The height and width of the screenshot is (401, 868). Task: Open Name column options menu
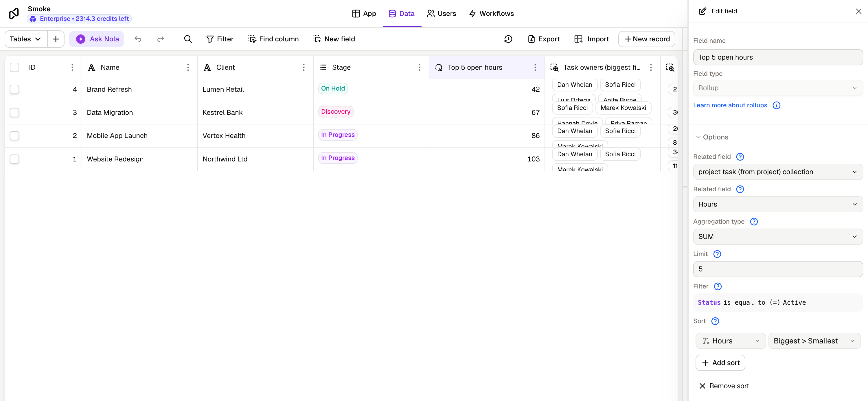coord(188,67)
